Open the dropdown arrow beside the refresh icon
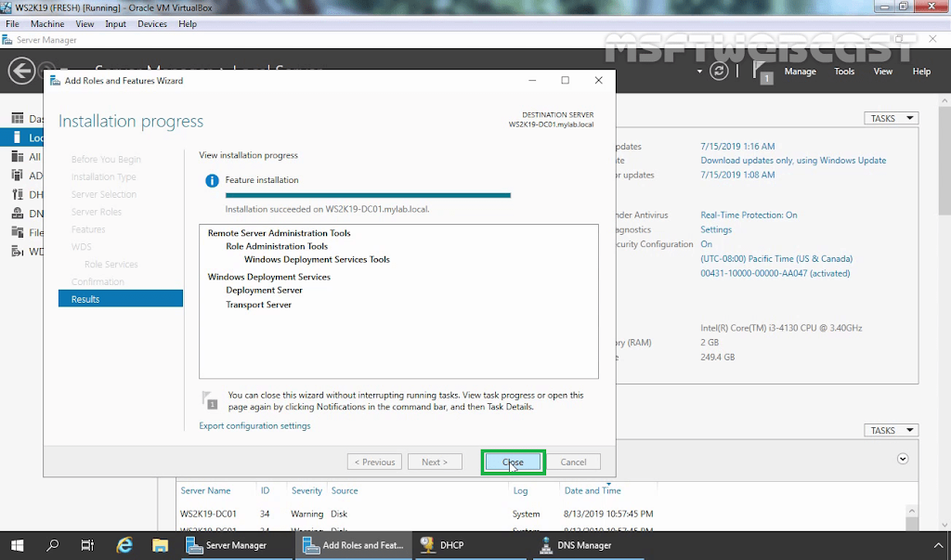This screenshot has width=951, height=560. tap(699, 72)
